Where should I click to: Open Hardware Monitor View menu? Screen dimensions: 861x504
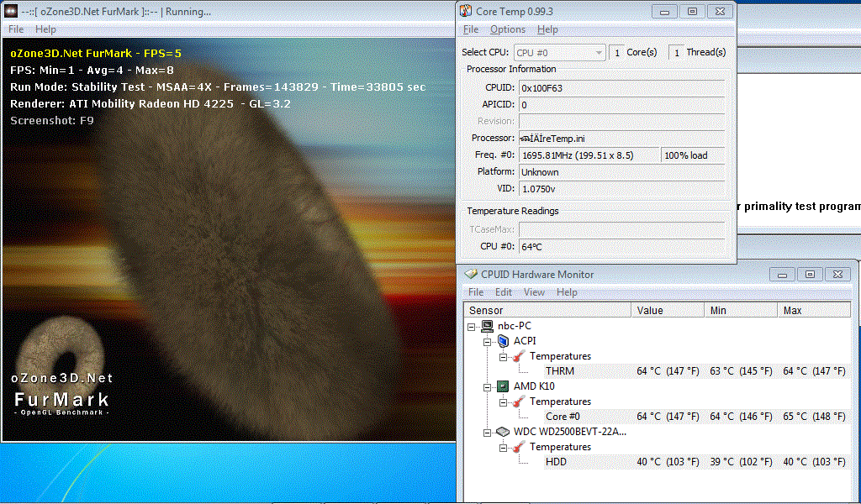point(534,292)
